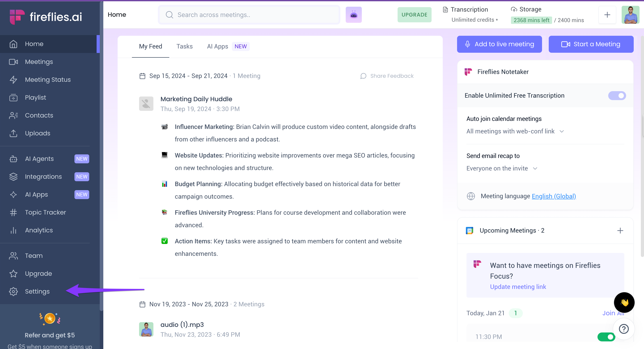This screenshot has width=644, height=349.
Task: Switch to the Tasks tab
Action: pyautogui.click(x=184, y=46)
